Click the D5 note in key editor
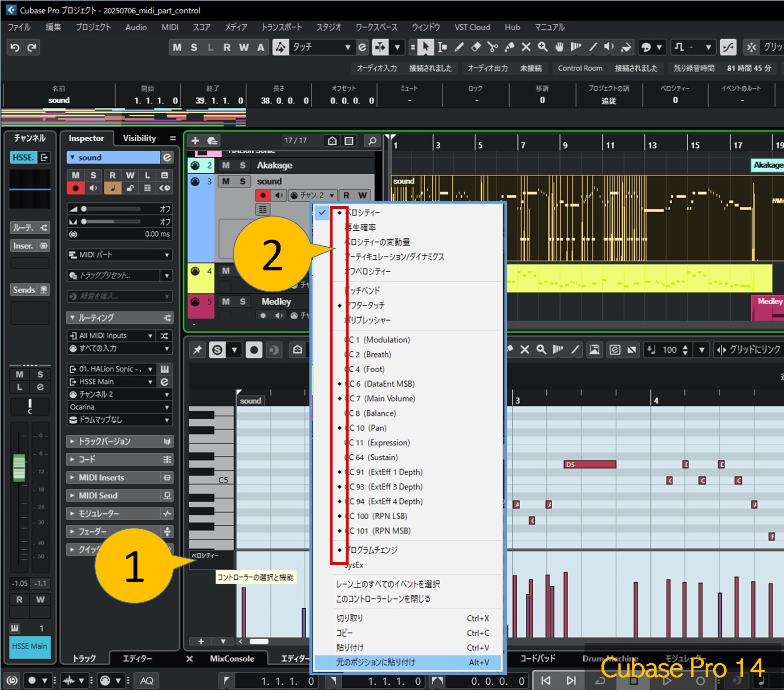The height and width of the screenshot is (690, 784). tap(590, 465)
